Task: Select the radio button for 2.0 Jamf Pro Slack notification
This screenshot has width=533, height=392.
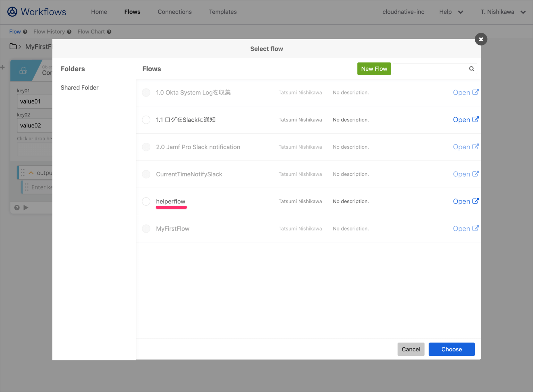Action: 146,147
